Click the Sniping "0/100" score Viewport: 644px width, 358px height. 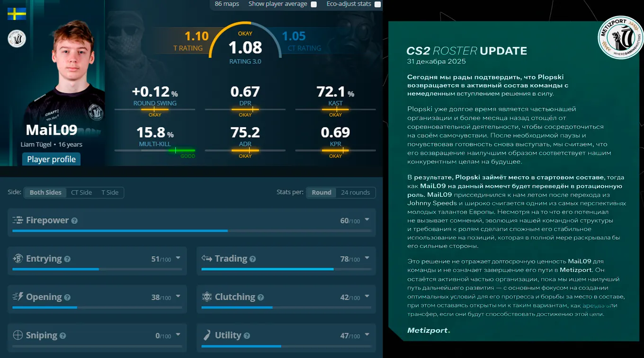pyautogui.click(x=163, y=336)
